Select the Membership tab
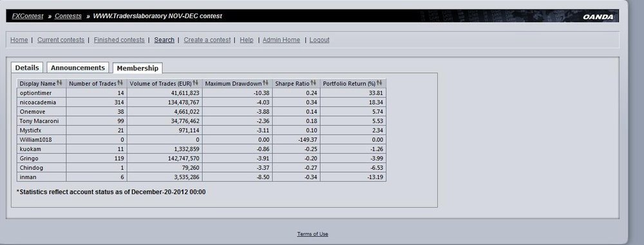The height and width of the screenshot is (245, 644). coord(138,68)
